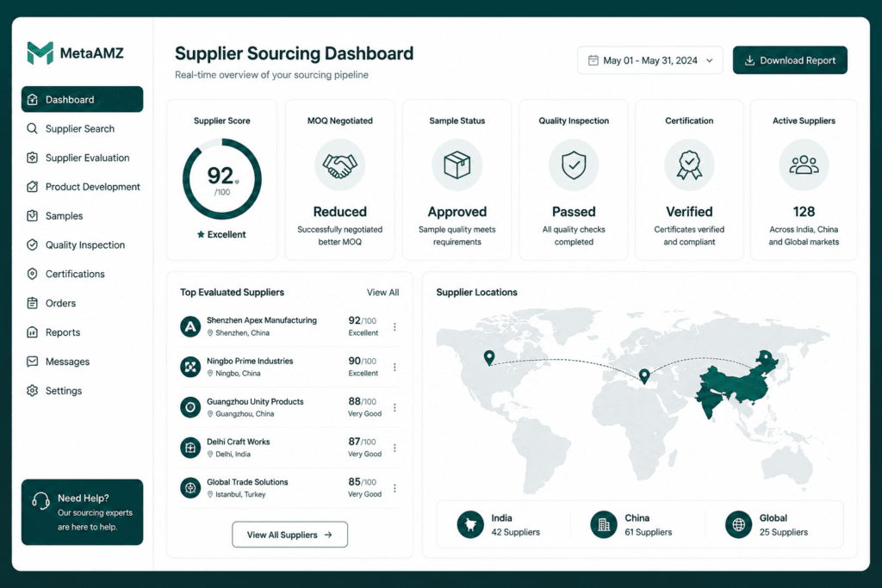882x588 pixels.
Task: Open more options for Guangzhou Unity Products
Action: click(x=394, y=407)
